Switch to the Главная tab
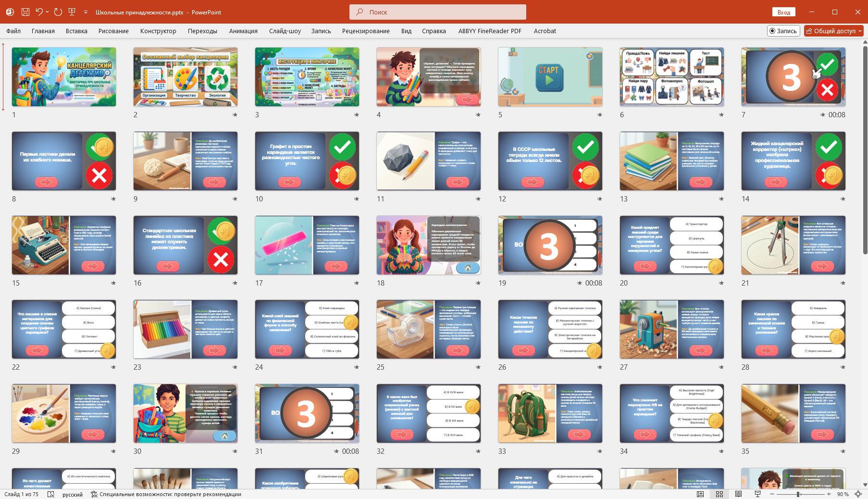Screen dimensions: 868x499 pyautogui.click(x=43, y=31)
